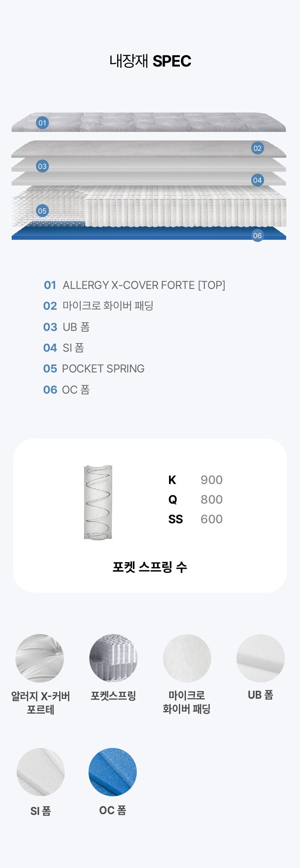Open the 알러지 X-커버 포르테 thumbnail
Viewport: 300px width, 868px height.
40,658
